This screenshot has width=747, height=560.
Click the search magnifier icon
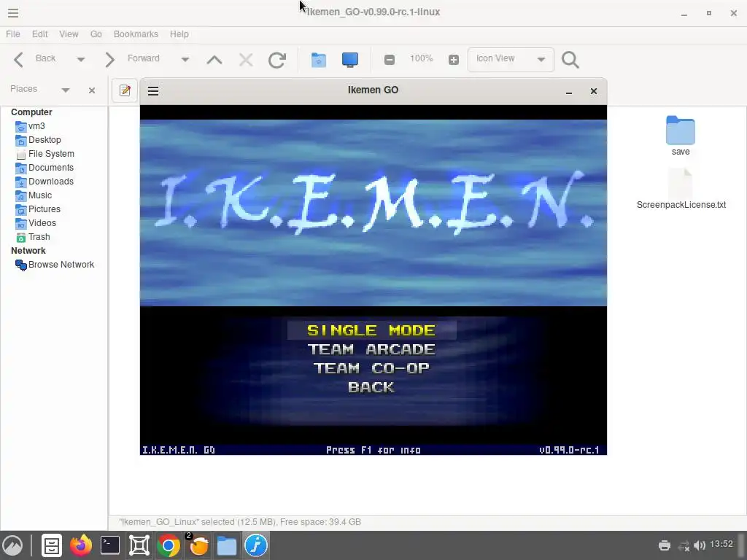[570, 60]
